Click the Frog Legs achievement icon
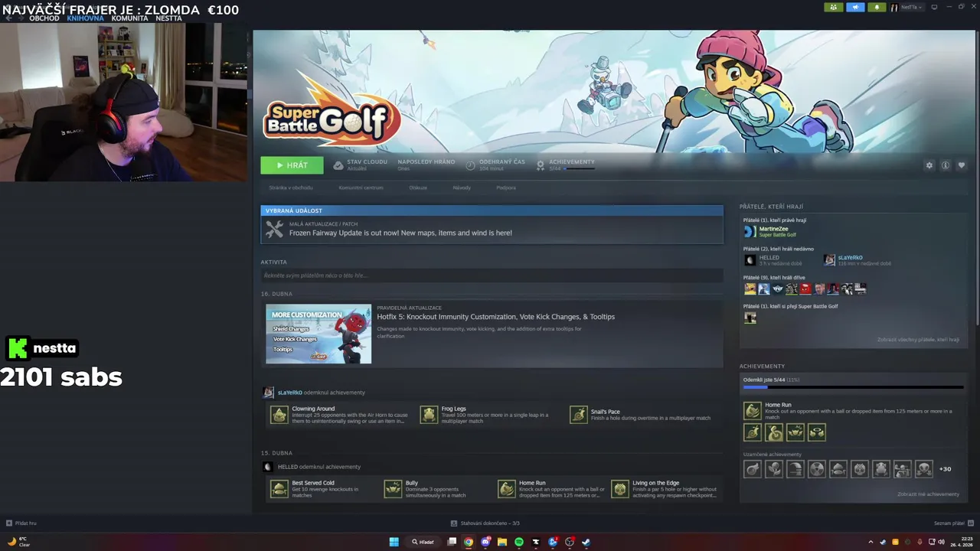This screenshot has height=551, width=980. tap(429, 415)
